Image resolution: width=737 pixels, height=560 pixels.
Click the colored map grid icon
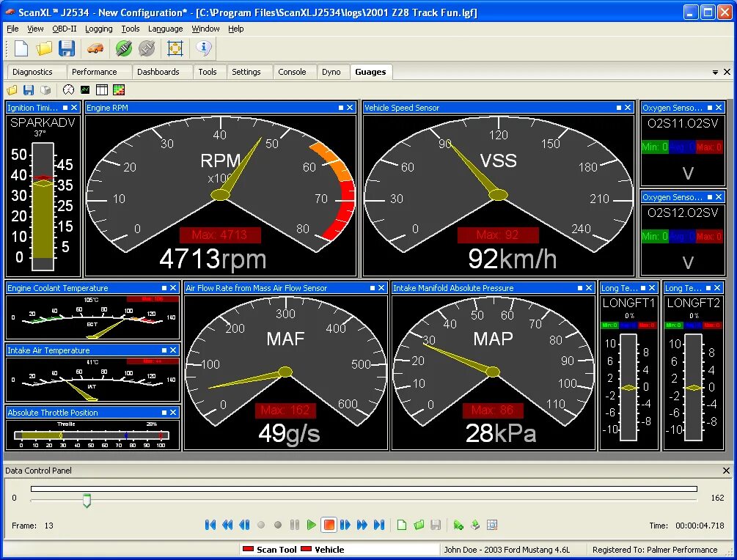(119, 89)
